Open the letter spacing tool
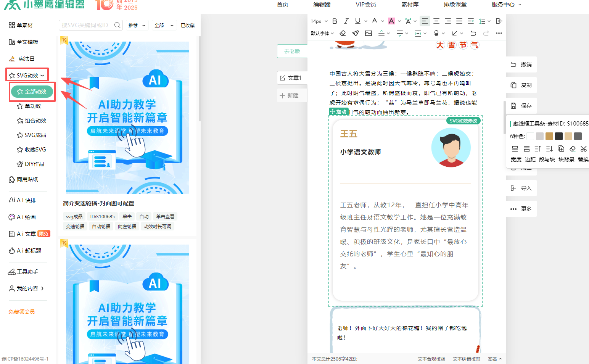589x364 pixels. pos(408,21)
